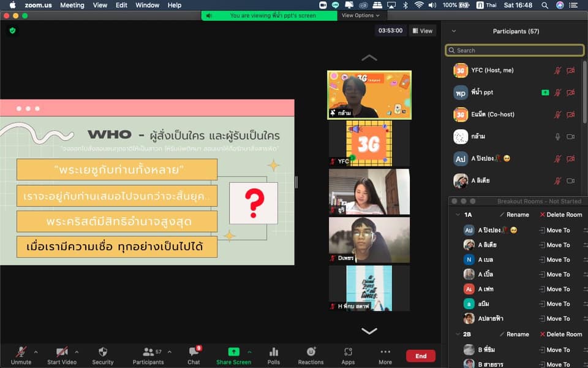Toggle Start Video camera button
Screen dimensions: 588x368
(x=62, y=352)
